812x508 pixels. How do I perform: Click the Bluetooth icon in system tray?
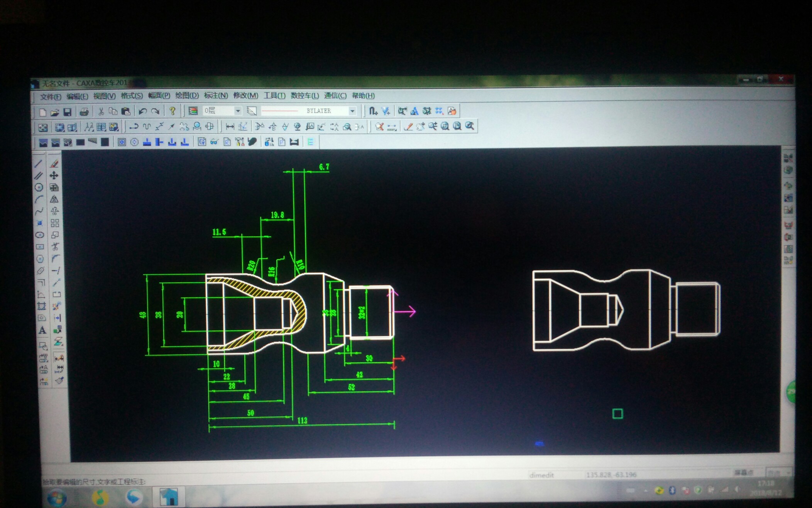pyautogui.click(x=672, y=490)
